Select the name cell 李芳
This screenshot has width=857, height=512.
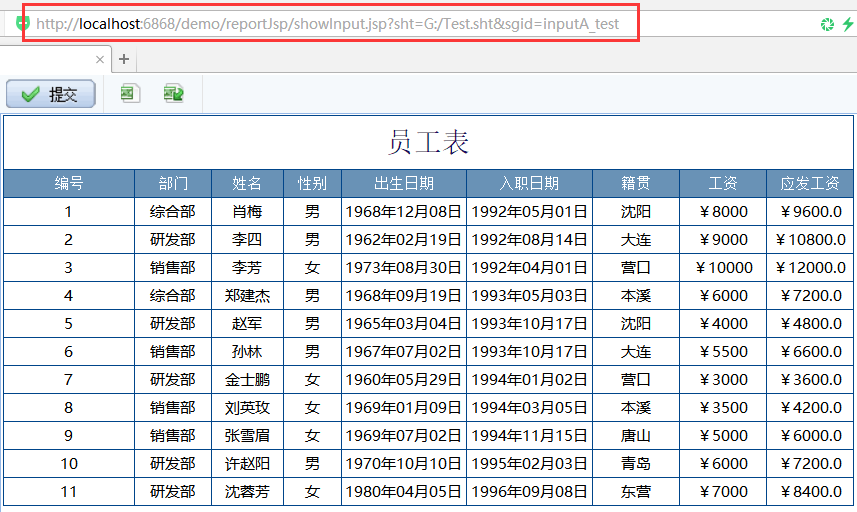(247, 267)
